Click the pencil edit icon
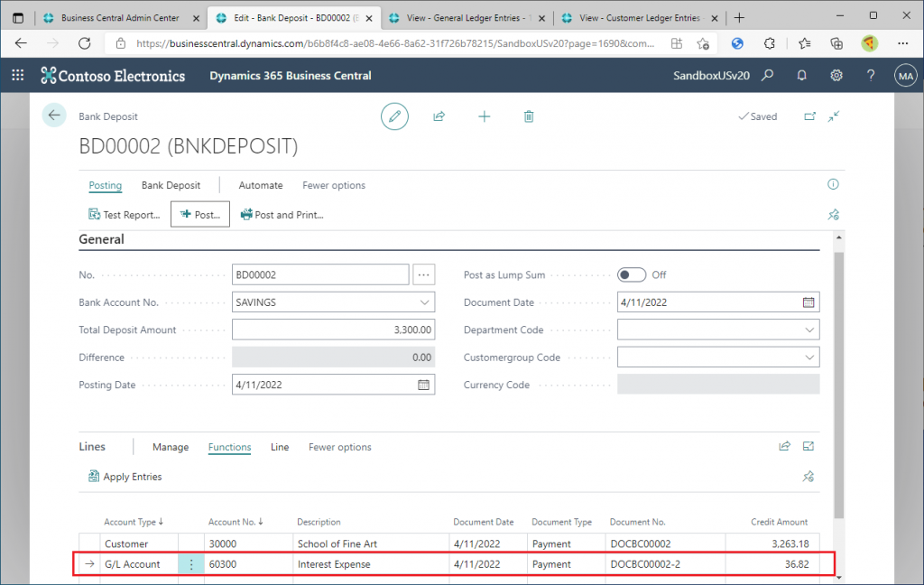 point(394,116)
